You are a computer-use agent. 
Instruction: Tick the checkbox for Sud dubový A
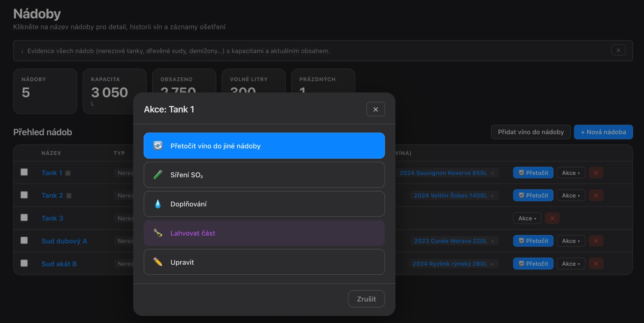24,240
